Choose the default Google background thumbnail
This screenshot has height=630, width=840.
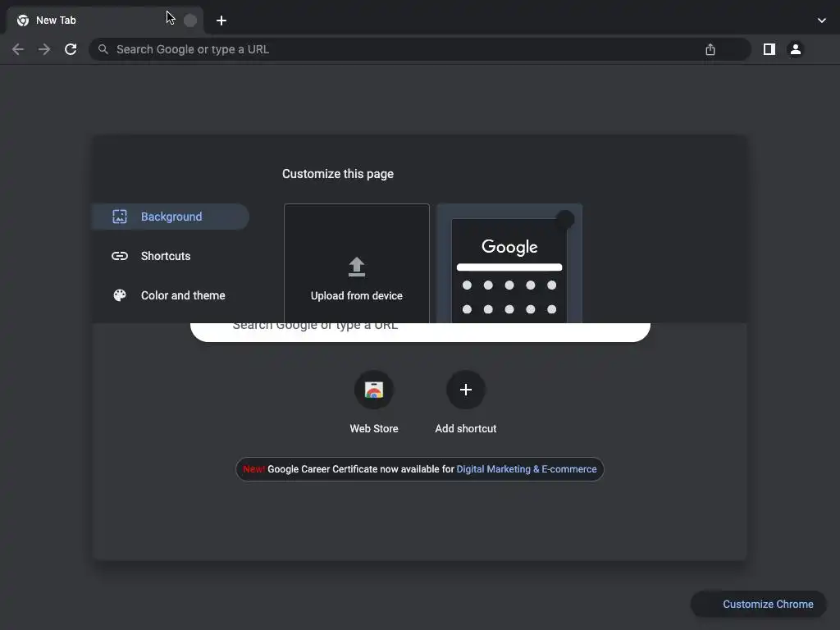[509, 263]
